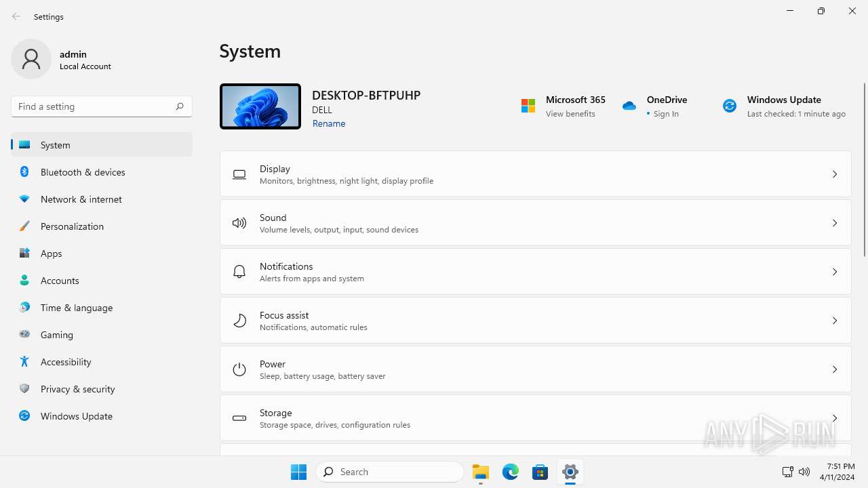Click the Privacy & security shield icon
Image resolution: width=868 pixels, height=488 pixels.
point(24,389)
